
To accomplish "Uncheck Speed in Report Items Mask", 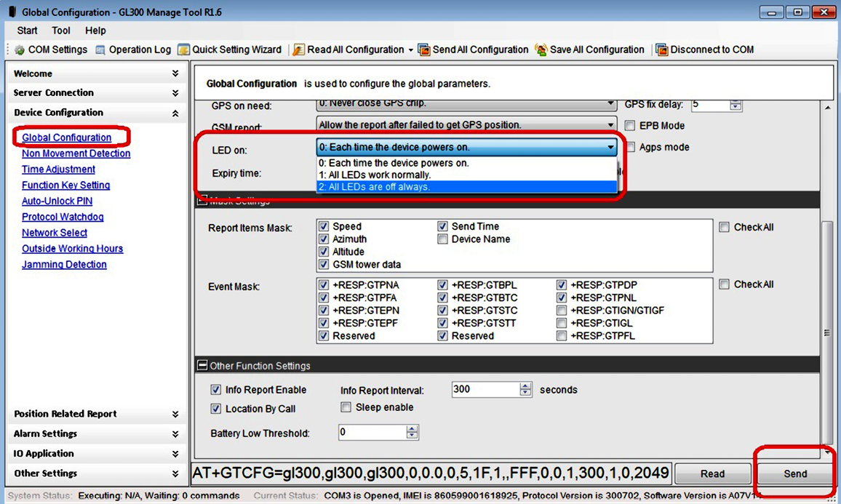I will (324, 226).
